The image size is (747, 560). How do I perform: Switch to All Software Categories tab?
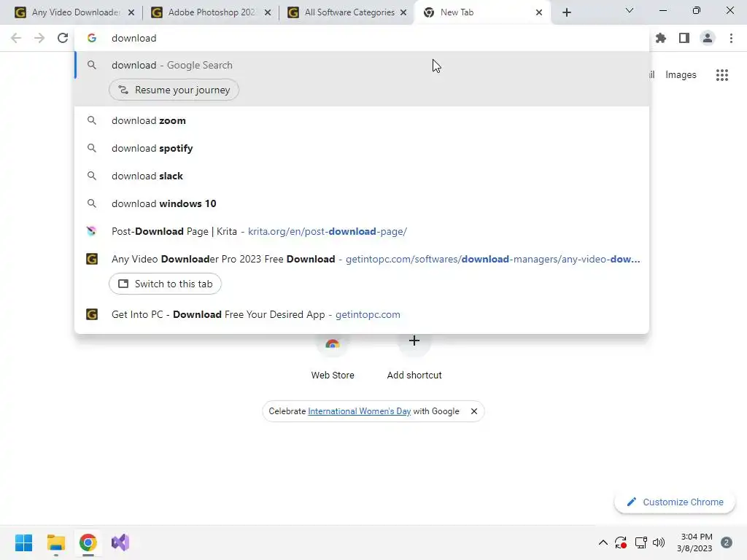coord(347,12)
